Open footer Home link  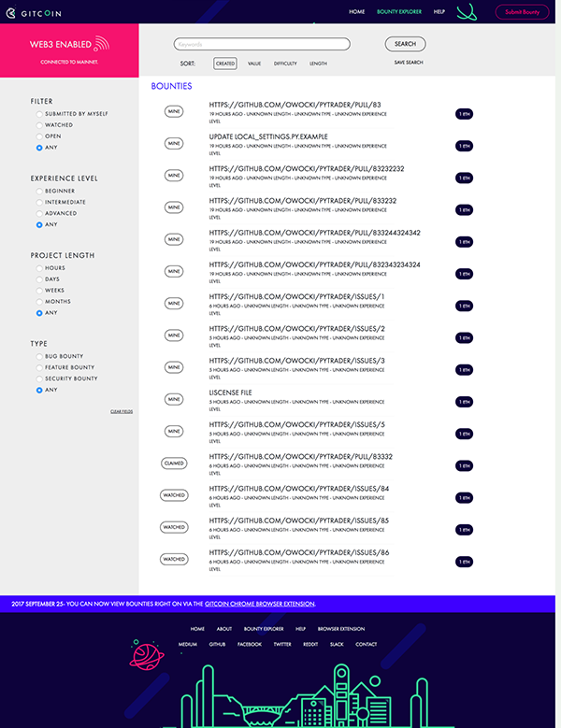click(197, 629)
